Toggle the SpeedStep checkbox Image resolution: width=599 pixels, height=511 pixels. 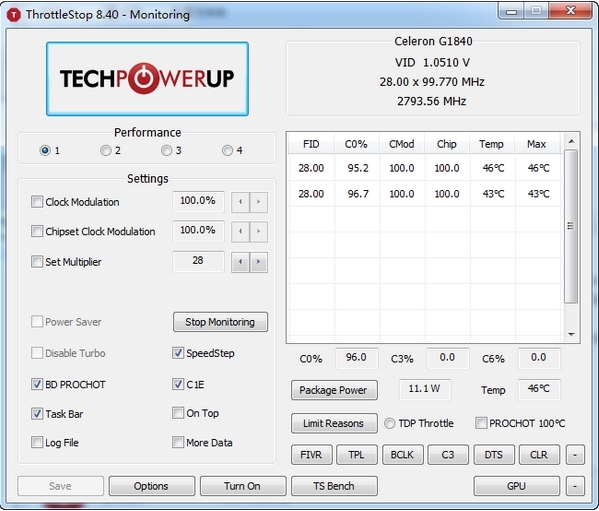coord(178,353)
